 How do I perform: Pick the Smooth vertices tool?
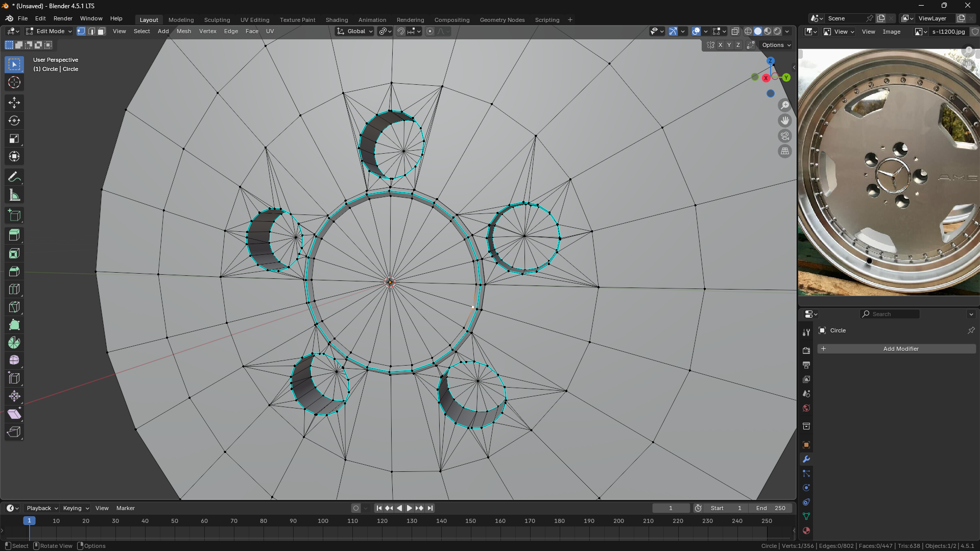coord(14,361)
